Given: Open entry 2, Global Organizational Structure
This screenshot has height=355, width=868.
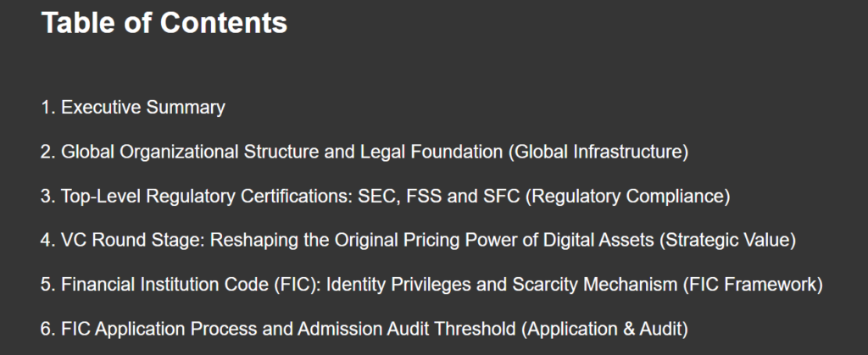Looking at the screenshot, I should point(364,152).
